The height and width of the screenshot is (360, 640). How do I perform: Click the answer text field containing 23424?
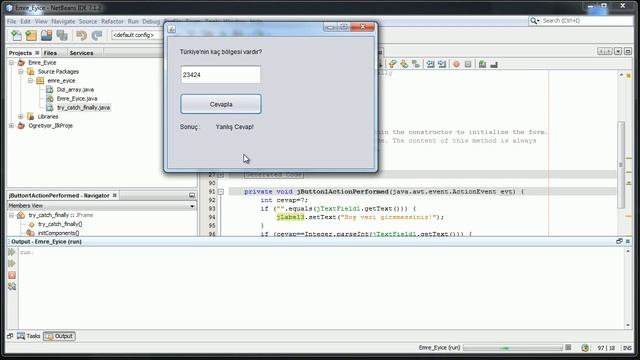pyautogui.click(x=220, y=75)
